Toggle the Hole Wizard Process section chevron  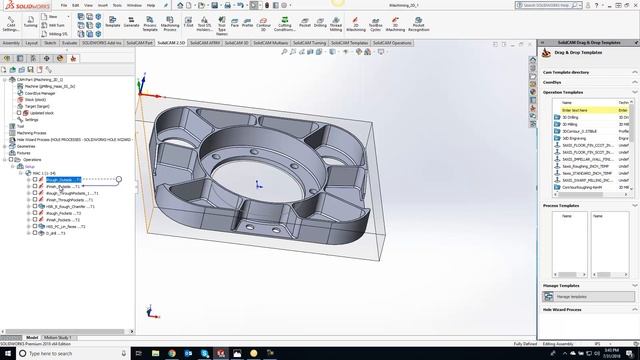click(x=634, y=309)
